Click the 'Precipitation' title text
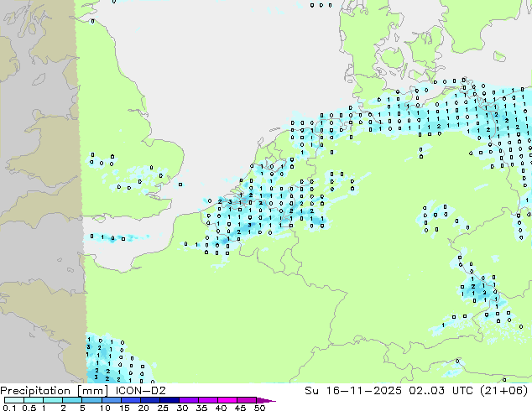Image resolution: width=532 pixels, height=411 pixels. point(36,391)
